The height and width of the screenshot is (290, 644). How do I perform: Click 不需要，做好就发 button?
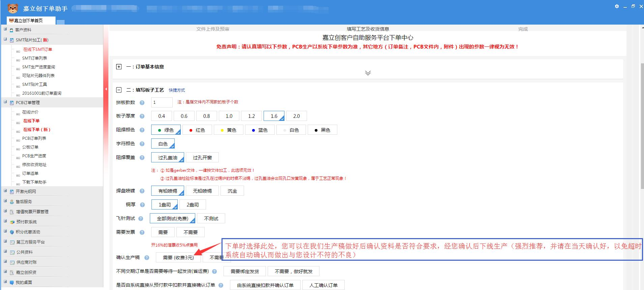coord(294,271)
